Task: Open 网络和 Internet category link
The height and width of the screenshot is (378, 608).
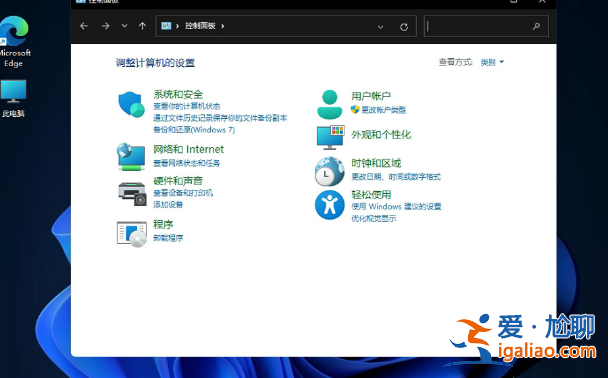Action: click(188, 149)
